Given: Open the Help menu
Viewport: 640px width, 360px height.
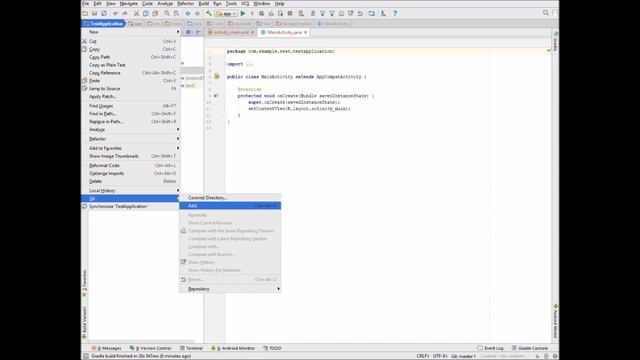Looking at the screenshot, I should pyautogui.click(x=279, y=4).
